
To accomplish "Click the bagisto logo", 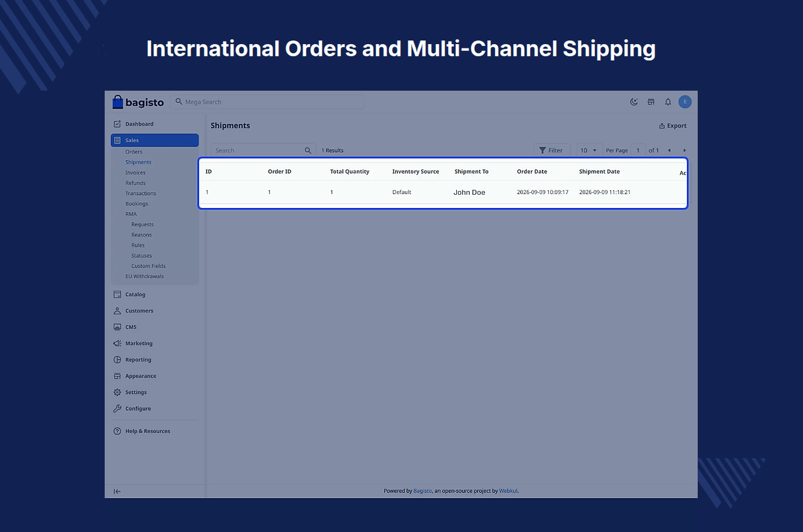I will [x=138, y=102].
